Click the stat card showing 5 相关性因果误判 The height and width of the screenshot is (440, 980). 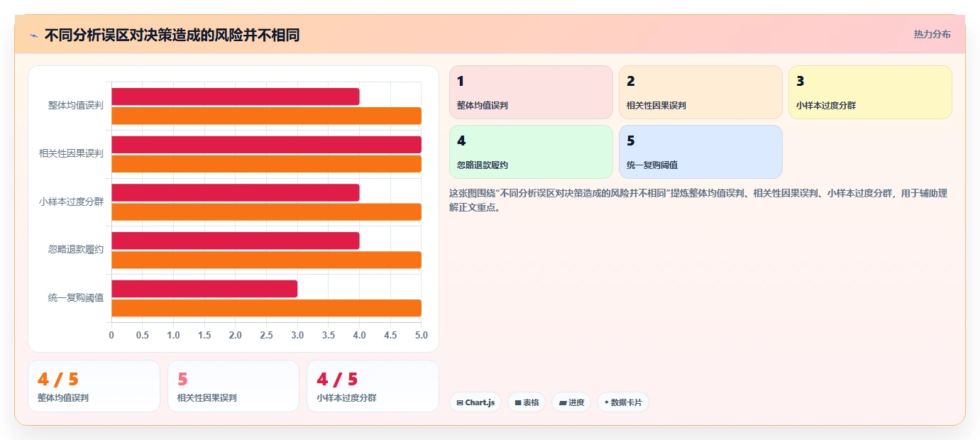tap(232, 386)
